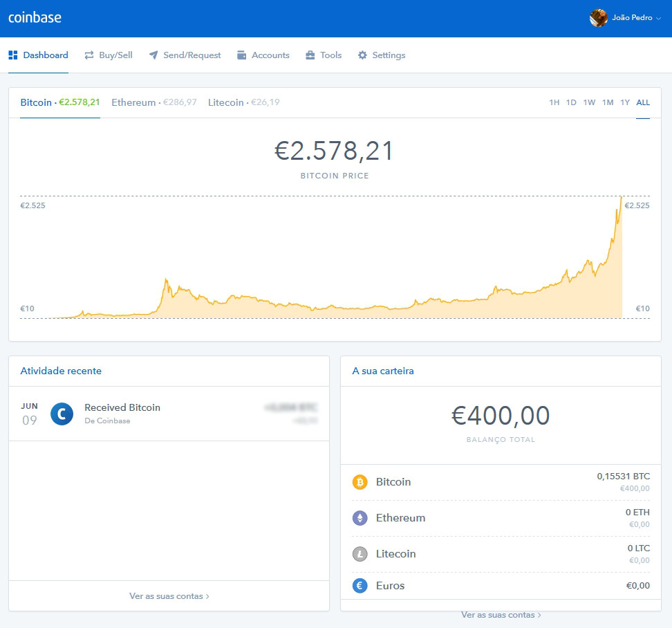Open the Settings tab
This screenshot has height=628, width=672.
(382, 55)
